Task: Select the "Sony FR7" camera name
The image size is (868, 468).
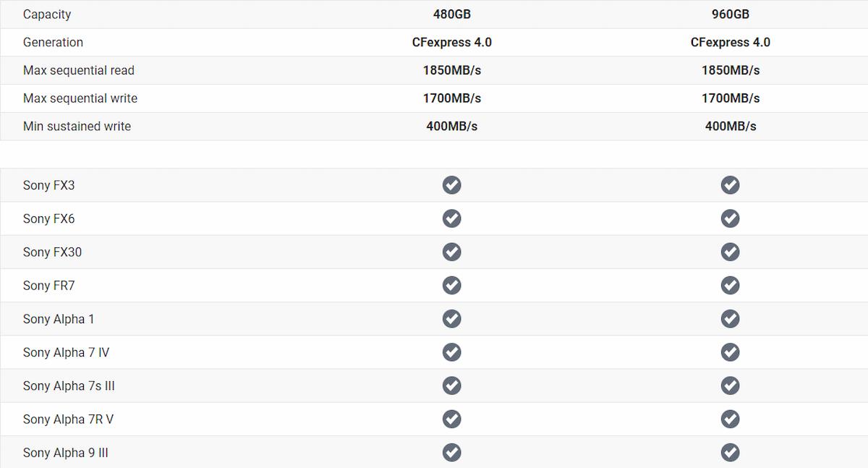Action: 48,286
